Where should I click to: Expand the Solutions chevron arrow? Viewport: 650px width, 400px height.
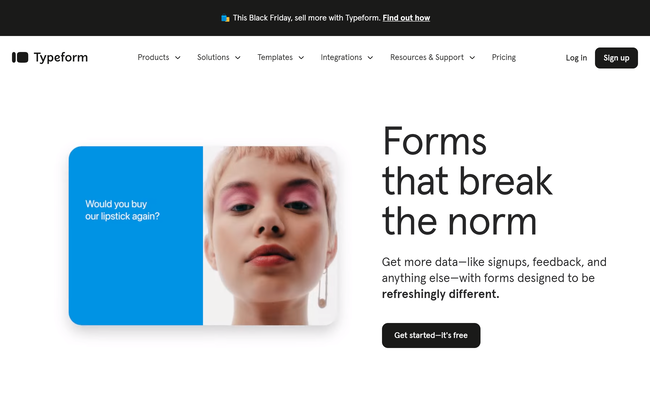coord(238,58)
